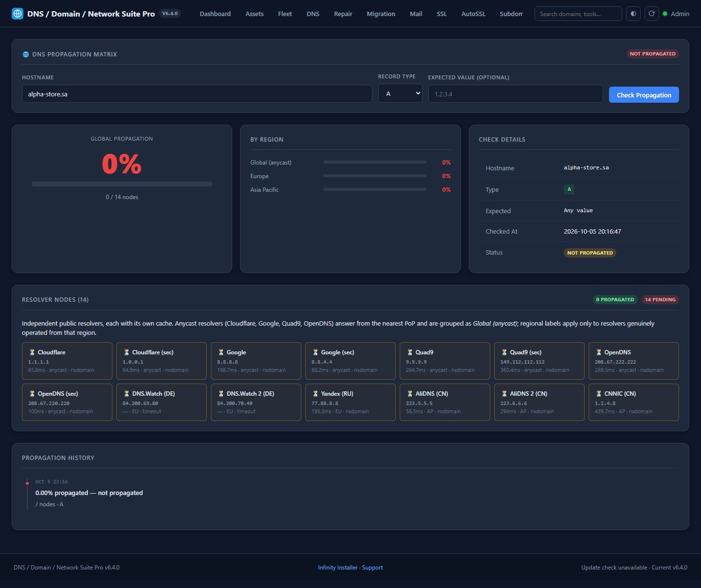Open the AutoSSL tab
The height and width of the screenshot is (588, 701).
click(x=473, y=14)
